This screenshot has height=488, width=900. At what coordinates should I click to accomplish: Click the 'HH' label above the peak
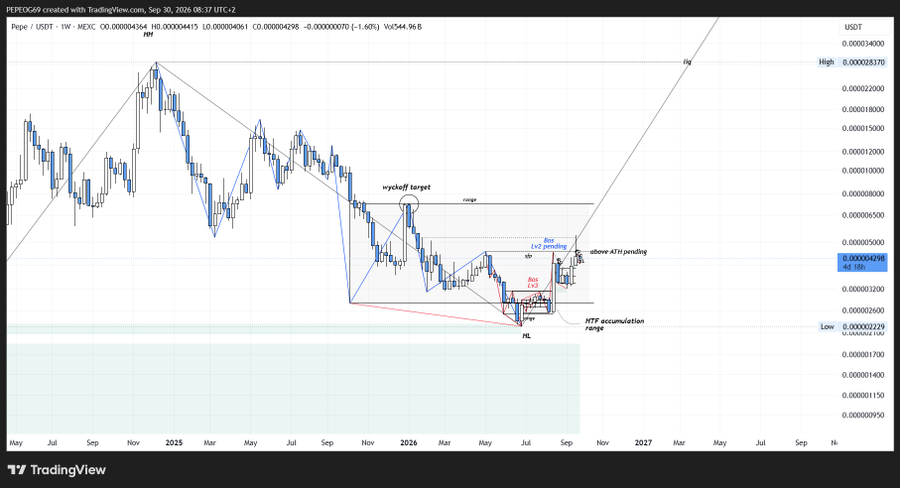click(x=148, y=35)
